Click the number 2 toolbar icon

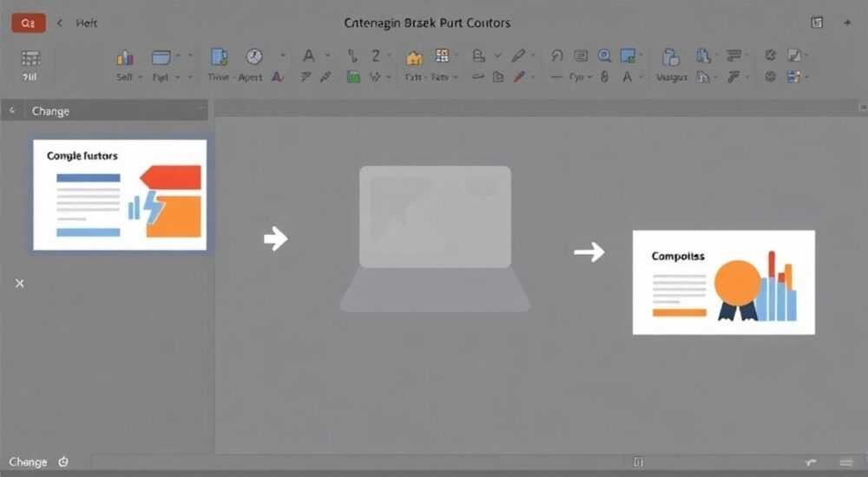tap(376, 56)
